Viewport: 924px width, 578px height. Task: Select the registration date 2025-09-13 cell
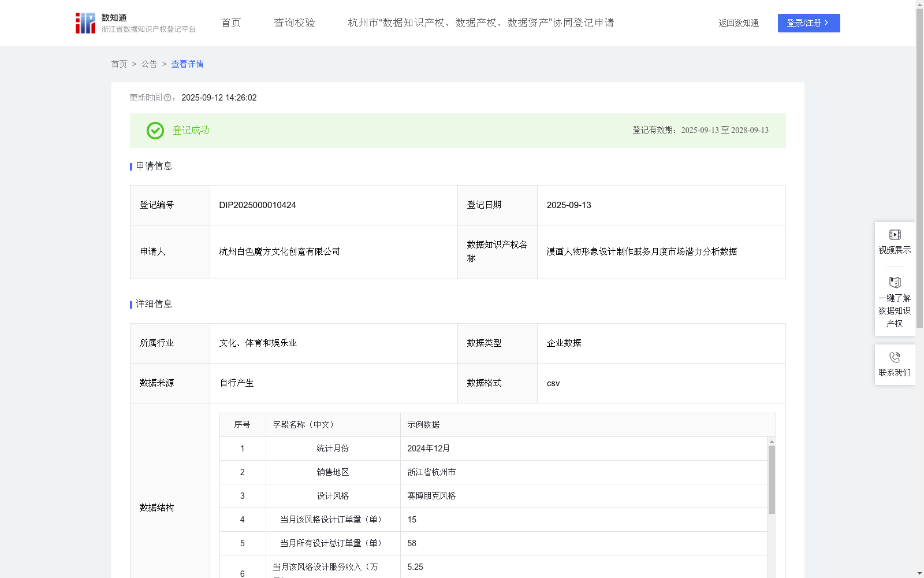661,205
